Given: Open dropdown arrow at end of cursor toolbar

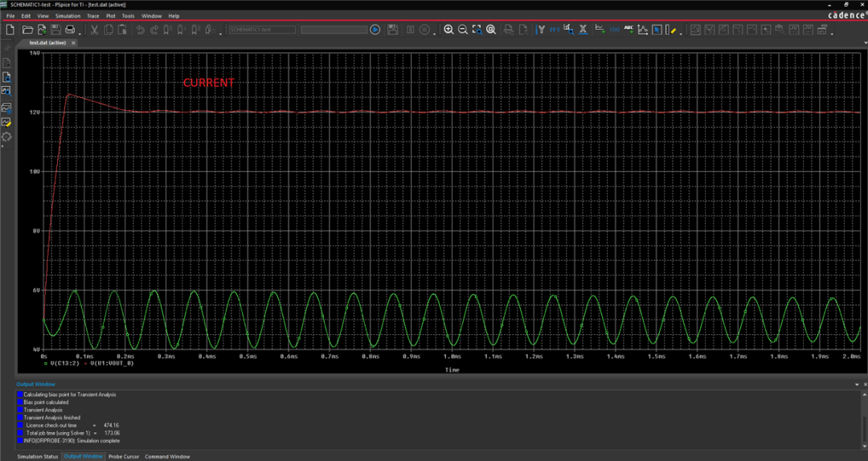Looking at the screenshot, I should (x=832, y=33).
